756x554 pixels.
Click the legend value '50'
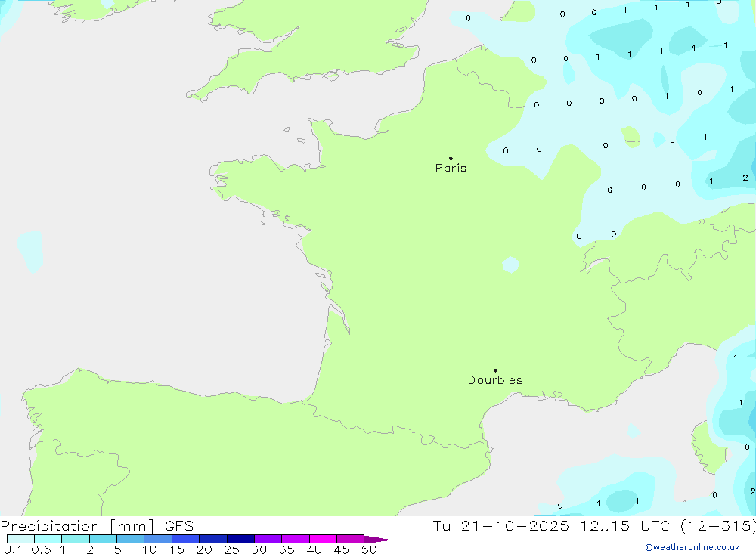[369, 549]
